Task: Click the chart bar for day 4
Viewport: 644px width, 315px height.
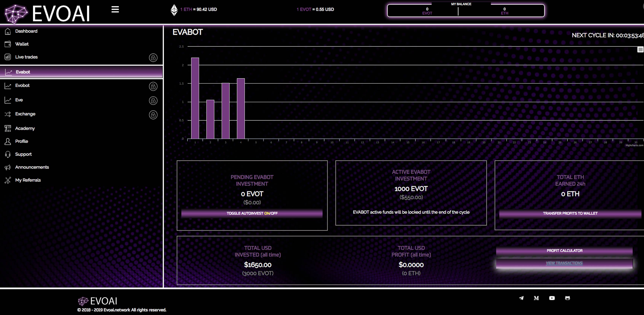Action: tap(241, 109)
